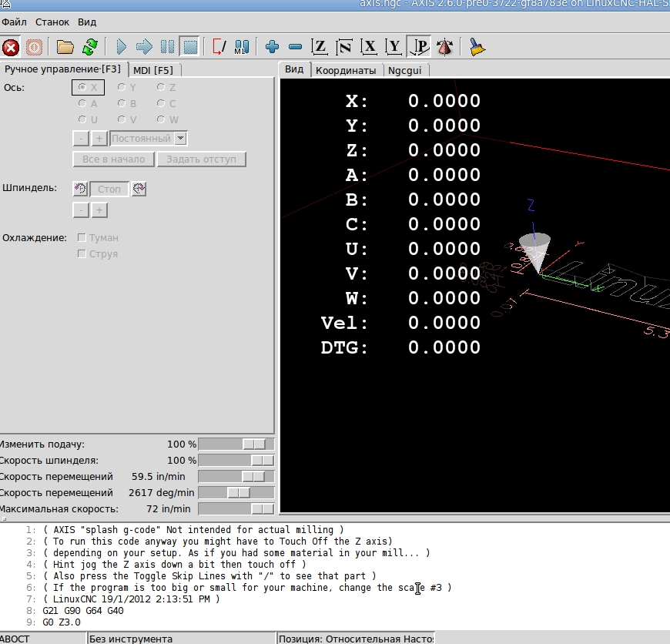Toggle skip lines with slash icon
This screenshot has width=670, height=644.
pos(219,47)
